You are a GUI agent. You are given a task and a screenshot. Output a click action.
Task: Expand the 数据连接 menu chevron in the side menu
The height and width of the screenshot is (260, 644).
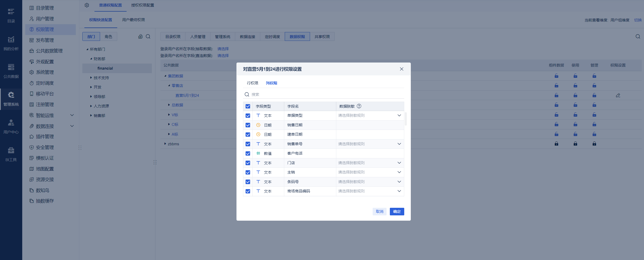(72, 126)
